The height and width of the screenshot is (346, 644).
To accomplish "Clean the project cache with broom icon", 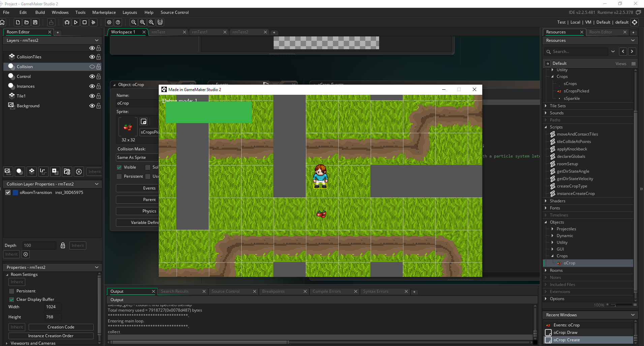I will 93,22.
